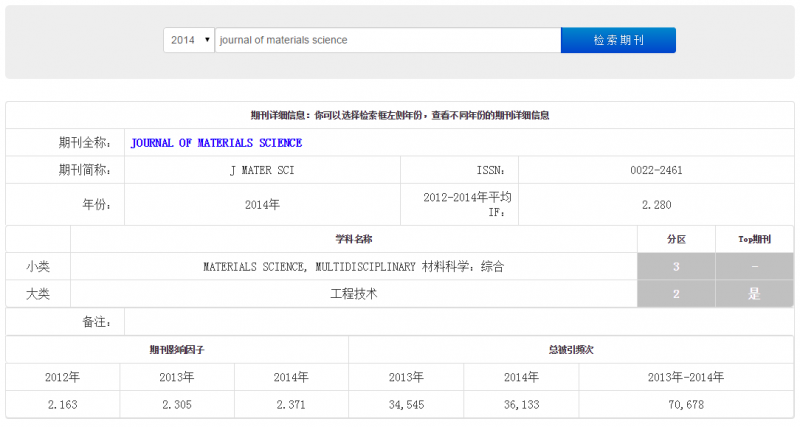The width and height of the screenshot is (800, 427).
Task: Open the 2014 year dropdown
Action: coord(189,40)
